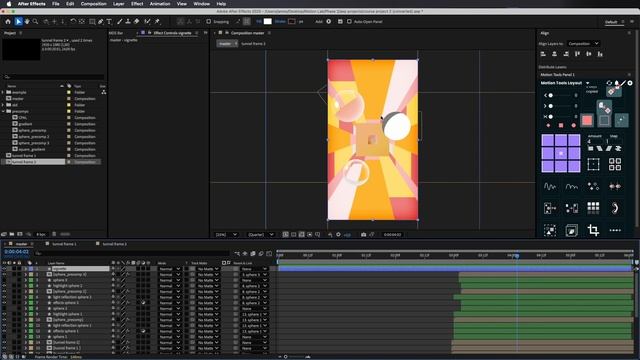Click the Motion Tools settings gear icon
The width and height of the screenshot is (640, 360).
[630, 83]
